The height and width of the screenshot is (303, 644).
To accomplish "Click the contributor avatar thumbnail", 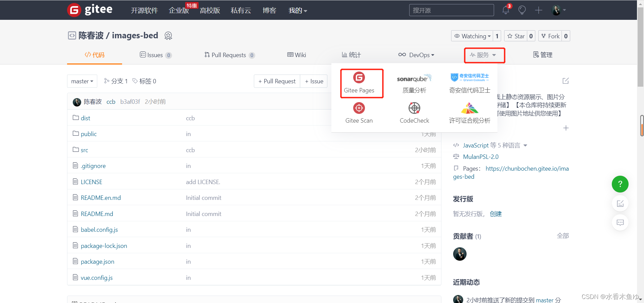I will (x=460, y=254).
